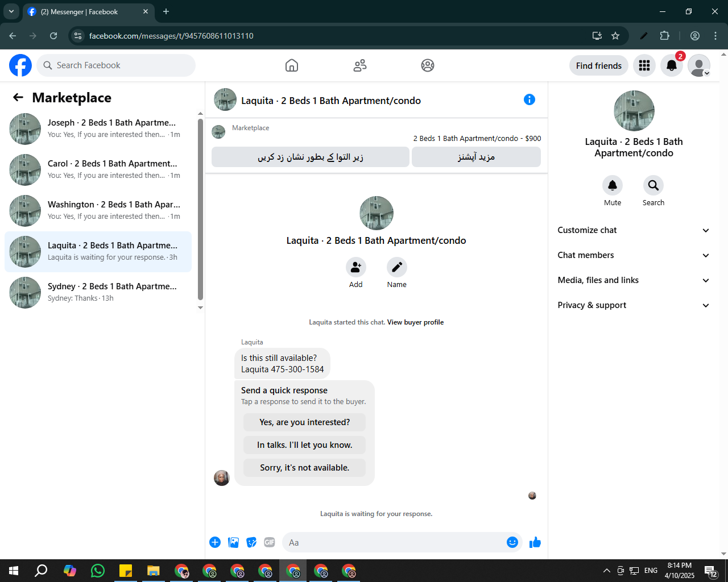This screenshot has width=728, height=582.
Task: Open more actions plus icon in composer
Action: click(215, 542)
